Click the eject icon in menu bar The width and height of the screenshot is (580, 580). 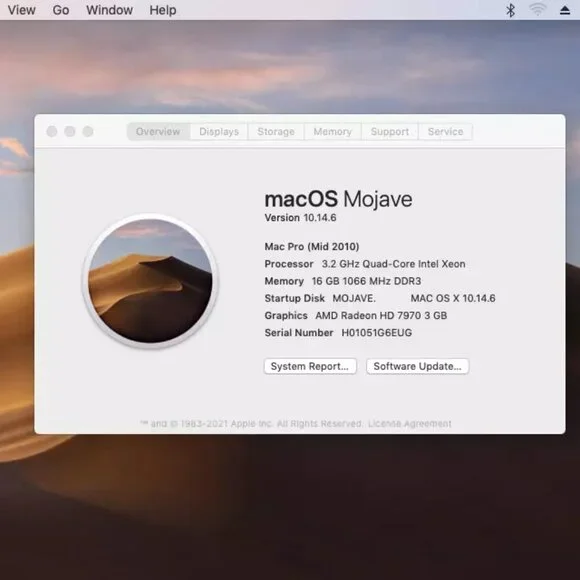coord(564,10)
